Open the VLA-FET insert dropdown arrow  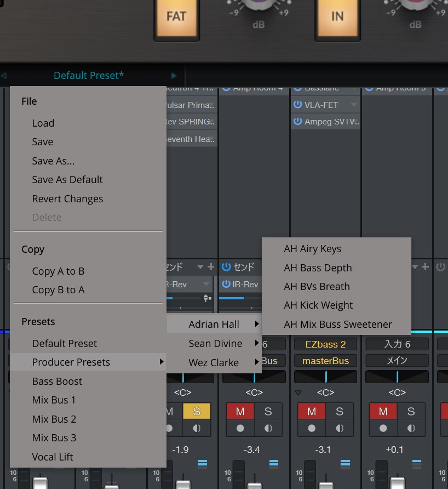[x=354, y=104]
